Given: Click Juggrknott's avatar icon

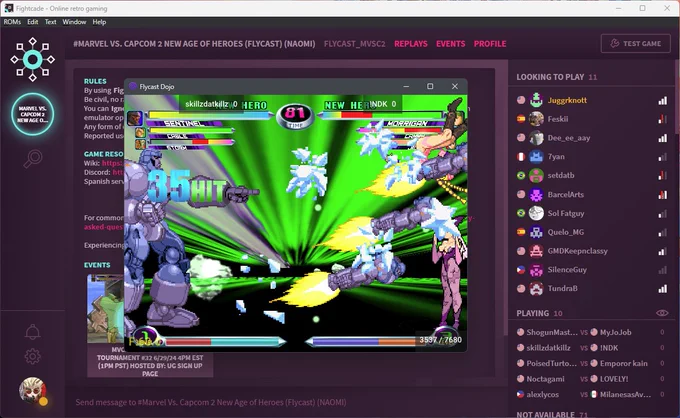Looking at the screenshot, I should [x=536, y=100].
